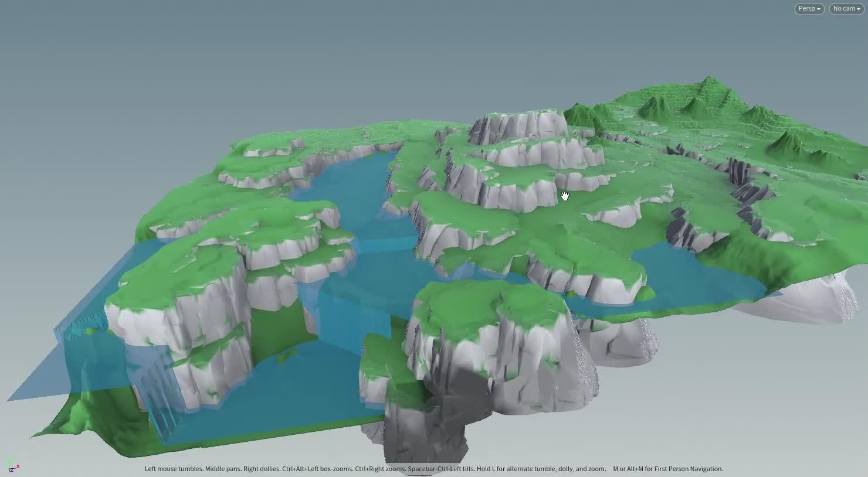Click the XYZ orientation axis gizmo

(x=13, y=466)
